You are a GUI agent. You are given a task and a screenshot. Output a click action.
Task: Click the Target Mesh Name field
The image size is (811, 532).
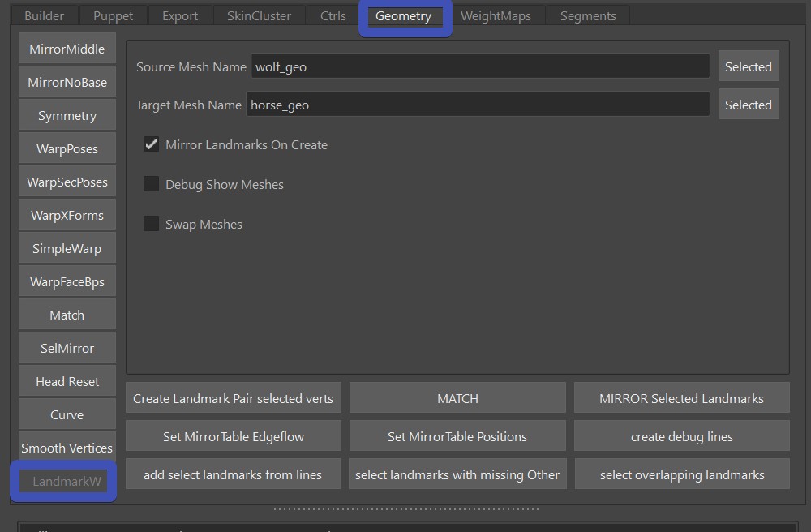tap(478, 105)
